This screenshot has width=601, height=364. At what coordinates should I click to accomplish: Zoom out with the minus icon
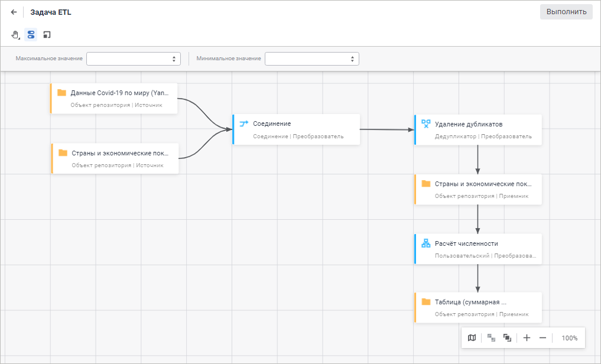(x=542, y=338)
